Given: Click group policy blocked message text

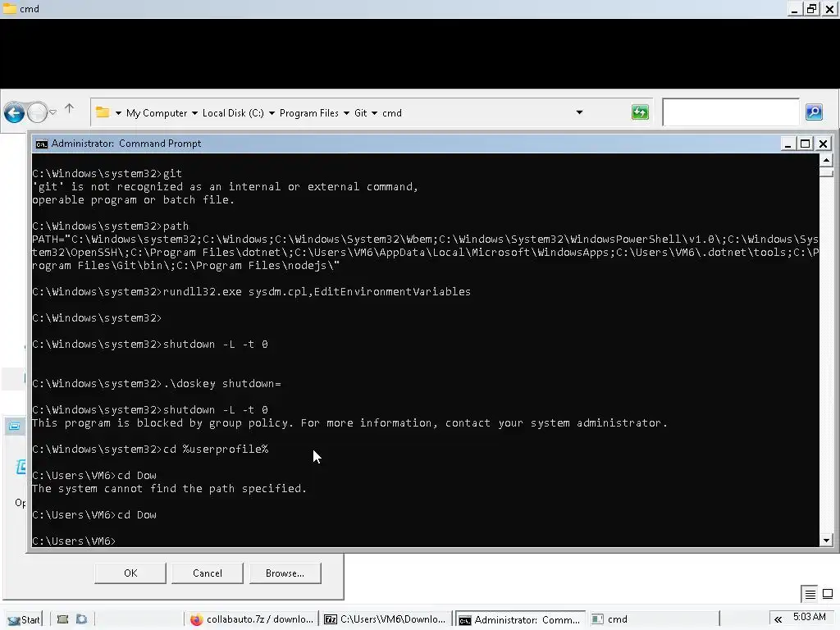Looking at the screenshot, I should point(349,422).
